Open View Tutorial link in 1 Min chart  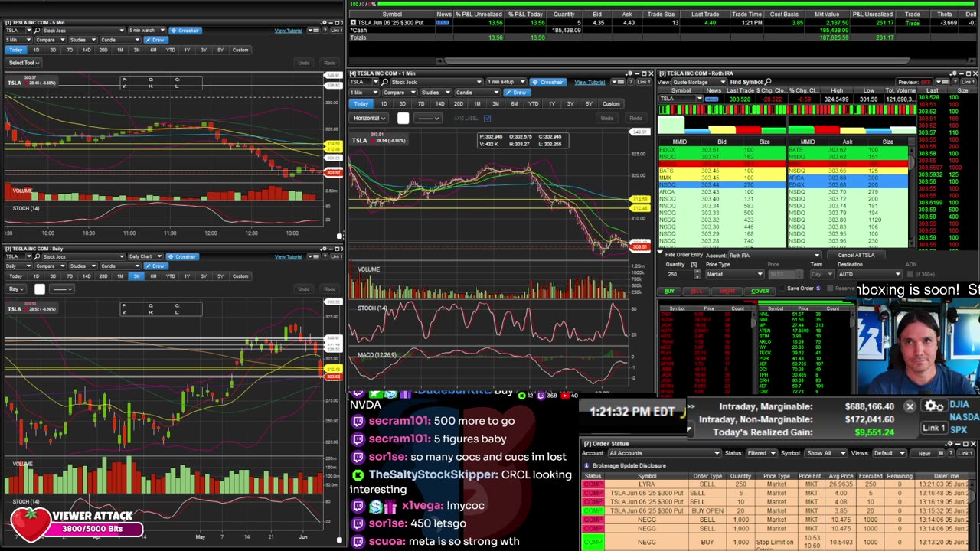click(590, 82)
